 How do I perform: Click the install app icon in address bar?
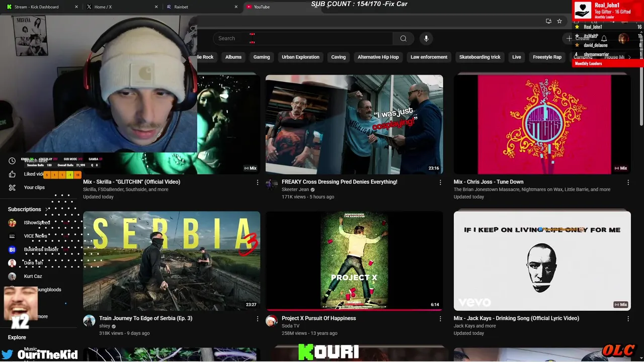(548, 21)
